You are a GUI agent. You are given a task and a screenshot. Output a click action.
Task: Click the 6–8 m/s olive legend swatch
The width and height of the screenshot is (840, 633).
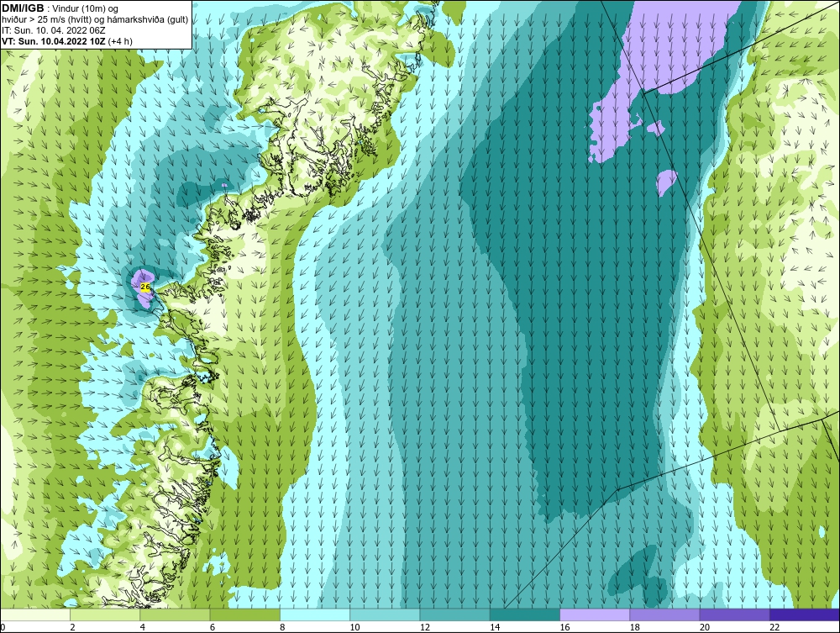pyautogui.click(x=244, y=615)
